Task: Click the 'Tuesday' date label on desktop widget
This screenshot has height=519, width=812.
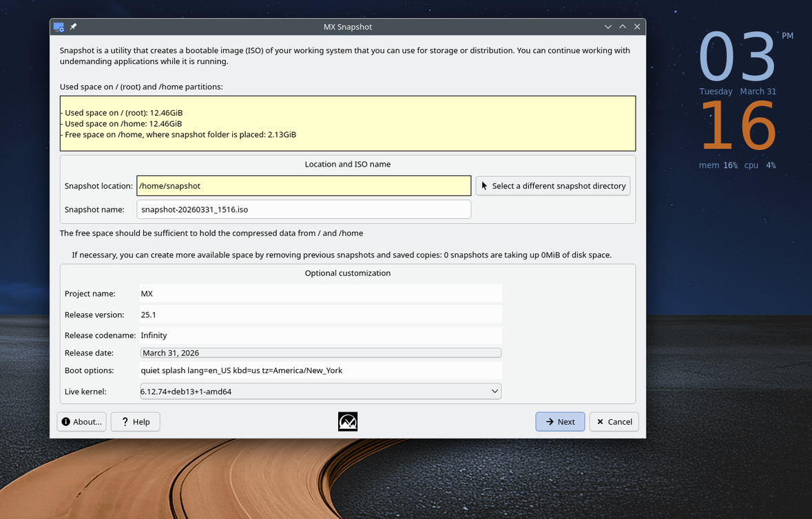Action: 716,92
